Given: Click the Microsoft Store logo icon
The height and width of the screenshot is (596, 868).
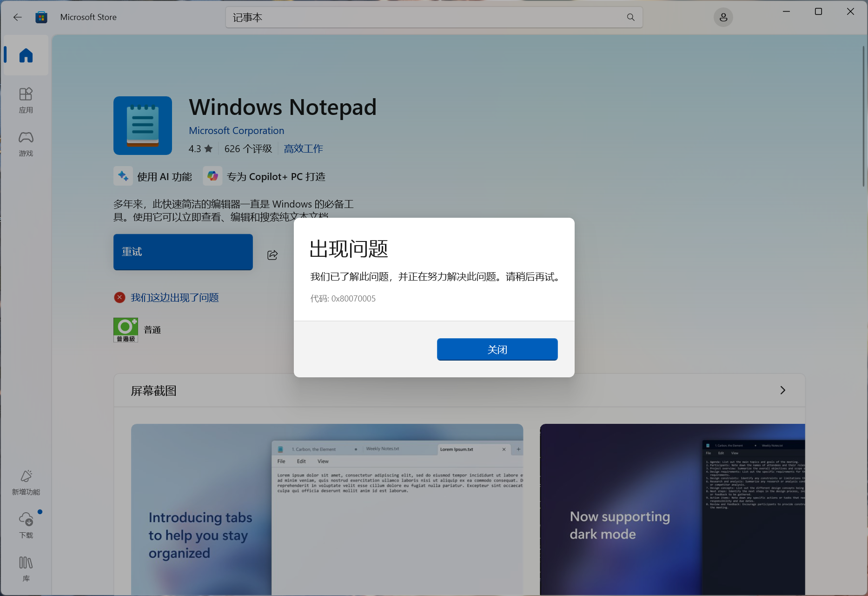Looking at the screenshot, I should (x=41, y=17).
